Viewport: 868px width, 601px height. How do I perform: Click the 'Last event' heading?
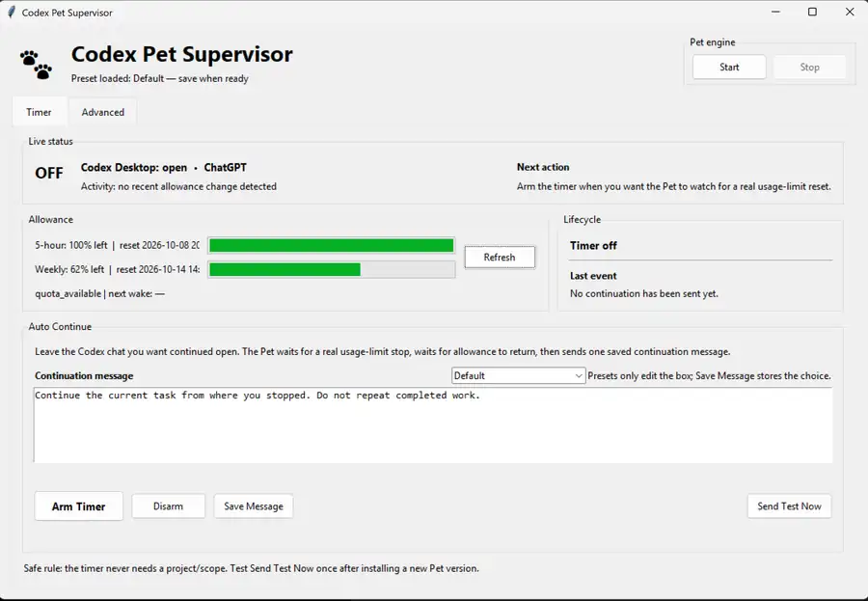coord(593,276)
